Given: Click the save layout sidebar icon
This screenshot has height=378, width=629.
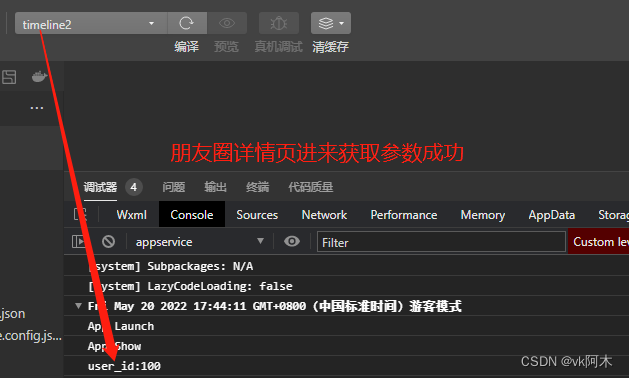Looking at the screenshot, I should pyautogui.click(x=9, y=77).
